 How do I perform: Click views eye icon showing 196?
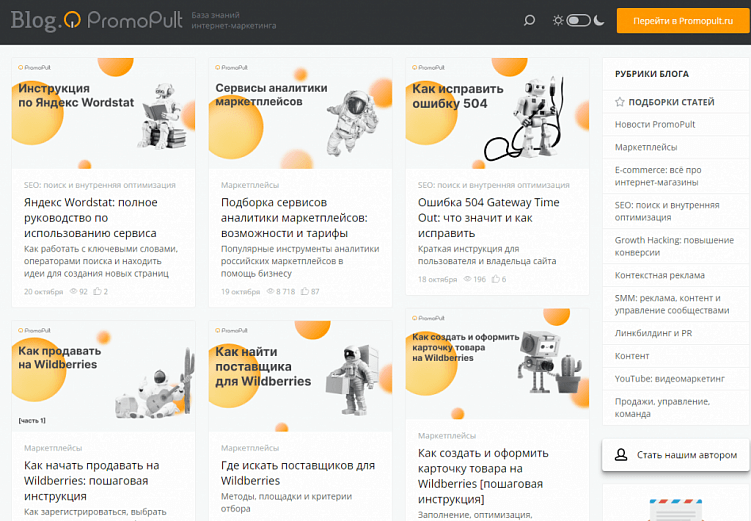[x=467, y=279]
